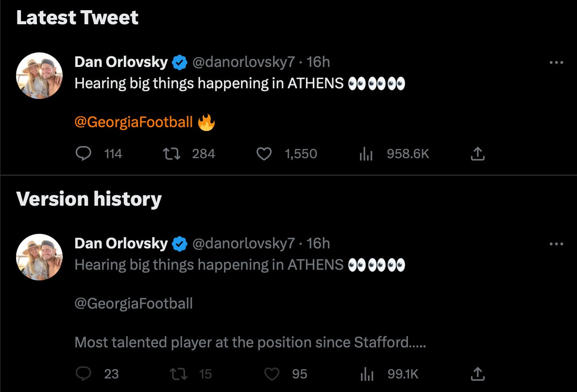
Task: Click the 16h timestamp on latest tweet
Action: coord(318,62)
